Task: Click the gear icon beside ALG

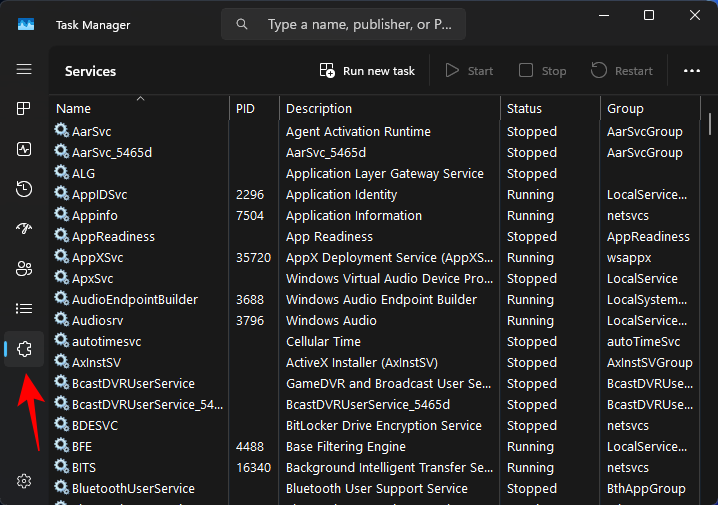Action: tap(61, 172)
